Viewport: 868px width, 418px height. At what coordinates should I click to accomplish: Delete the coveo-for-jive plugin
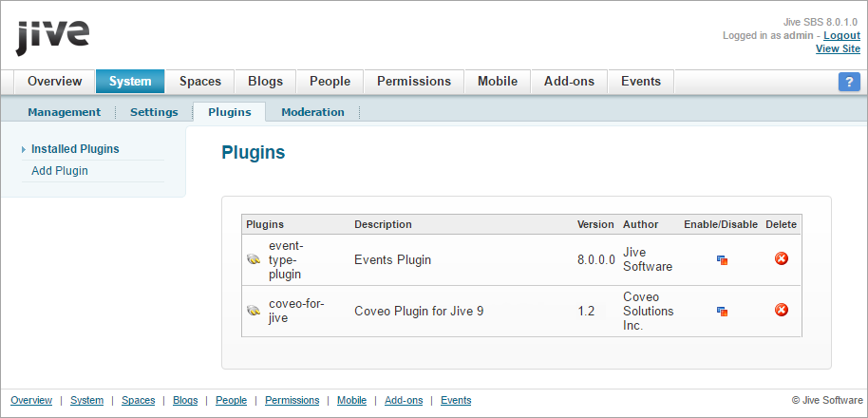(781, 310)
